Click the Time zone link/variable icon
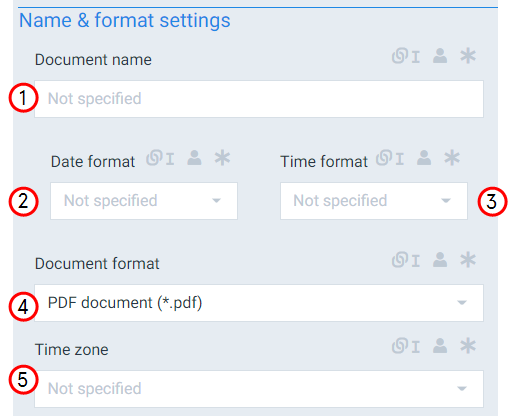Screen dimensions: 516x416 (x=406, y=346)
